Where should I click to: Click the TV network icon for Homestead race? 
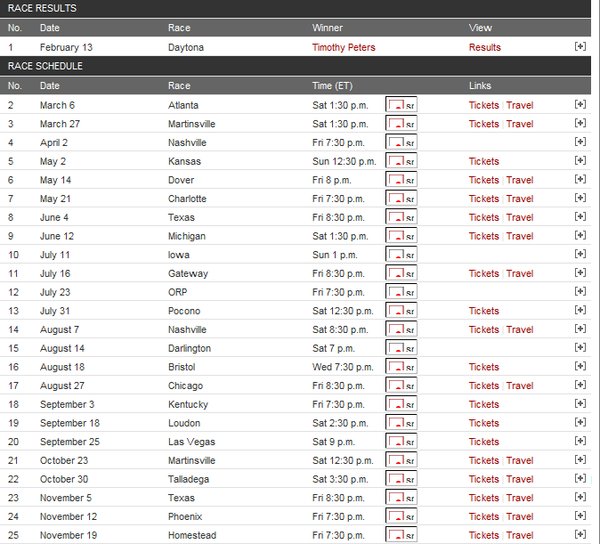[x=401, y=534]
